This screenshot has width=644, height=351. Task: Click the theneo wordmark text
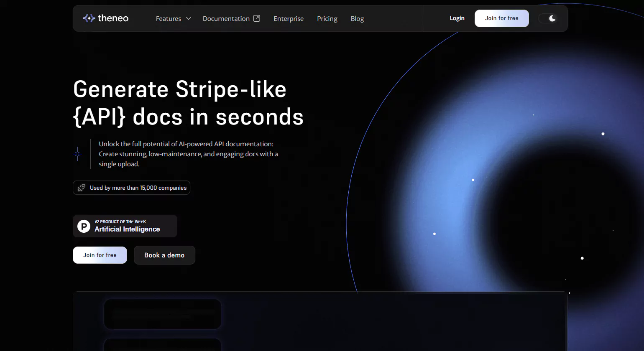click(x=113, y=18)
